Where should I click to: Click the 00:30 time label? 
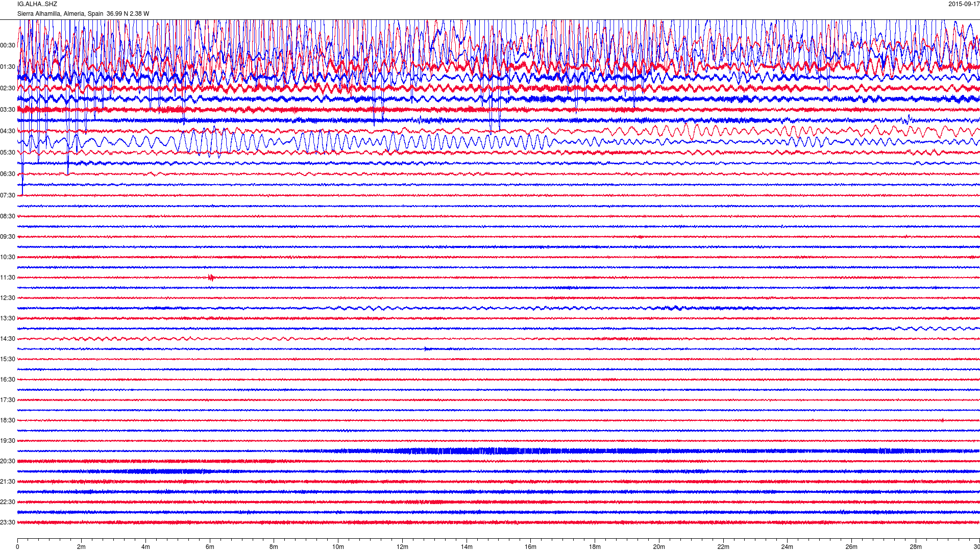click(x=8, y=45)
